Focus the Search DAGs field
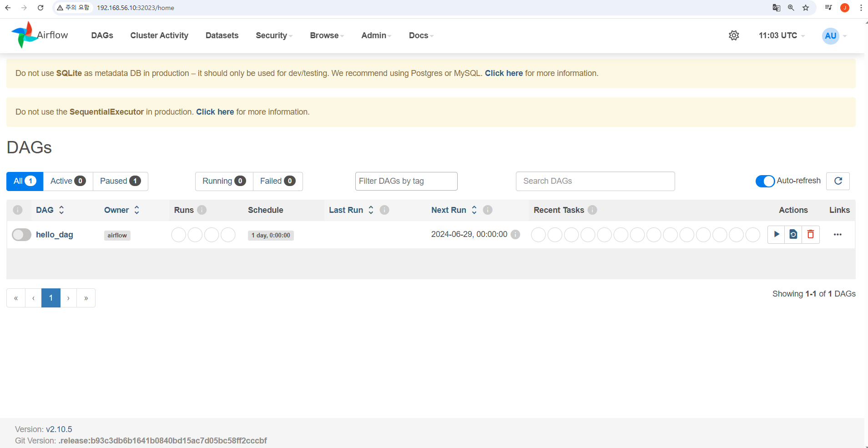Screen dimensions: 868x448 point(595,181)
